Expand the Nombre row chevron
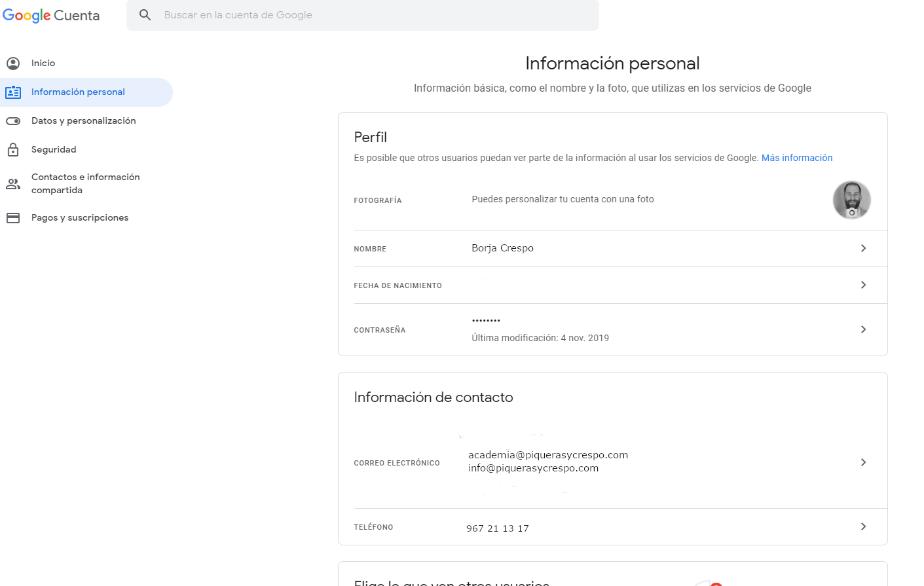The width and height of the screenshot is (924, 586). pyautogui.click(x=863, y=248)
